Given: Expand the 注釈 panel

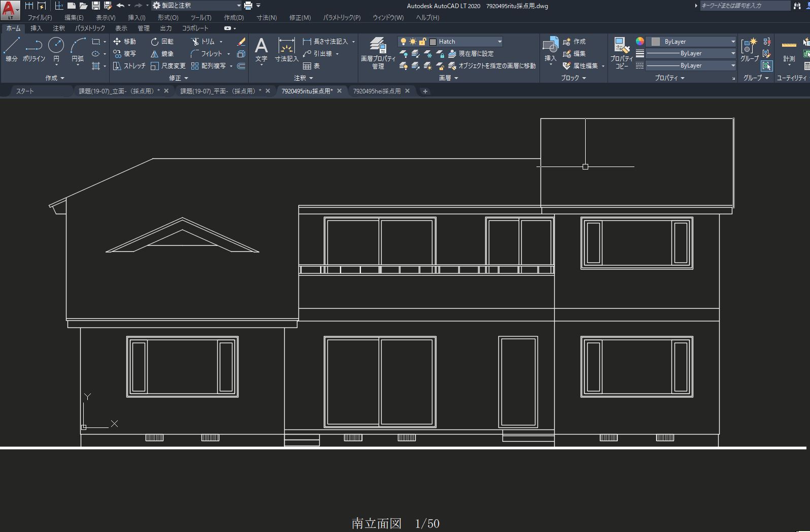Looking at the screenshot, I should coord(303,78).
